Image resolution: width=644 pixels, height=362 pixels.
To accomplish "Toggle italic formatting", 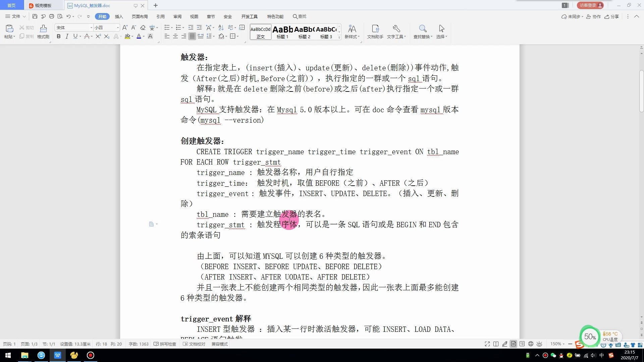I will click(x=67, y=36).
